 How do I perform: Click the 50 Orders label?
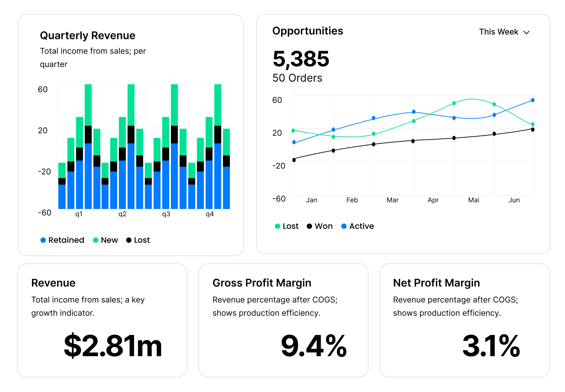pos(297,78)
